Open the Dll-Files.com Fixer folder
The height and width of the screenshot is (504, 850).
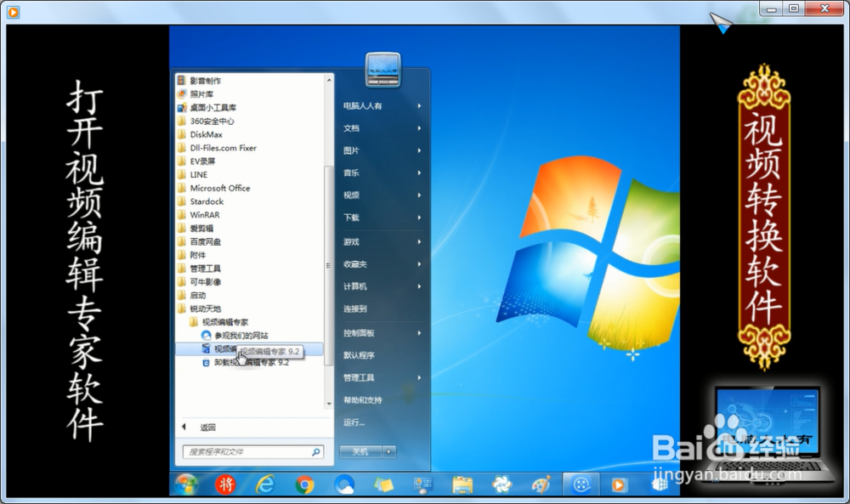click(x=218, y=147)
